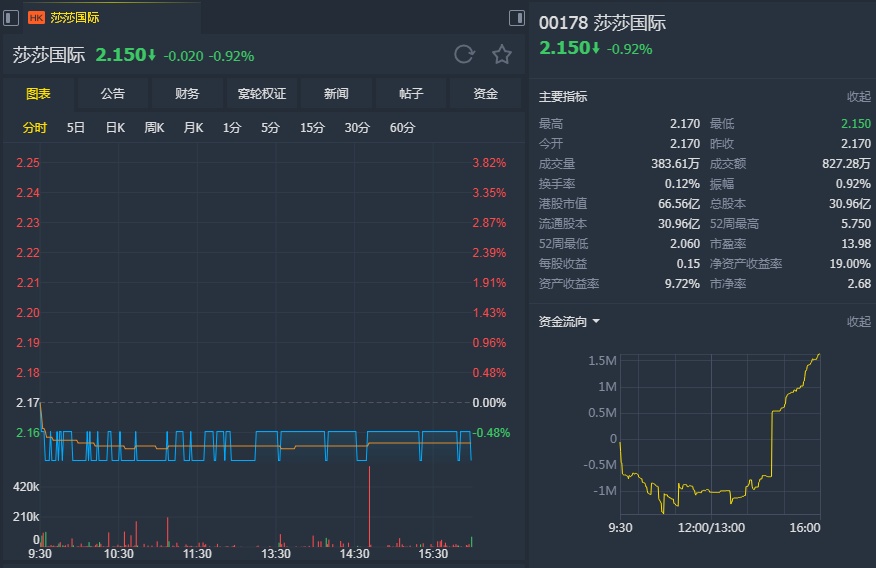The image size is (876, 568).
Task: Switch chart to the 5日 view
Action: click(x=76, y=128)
